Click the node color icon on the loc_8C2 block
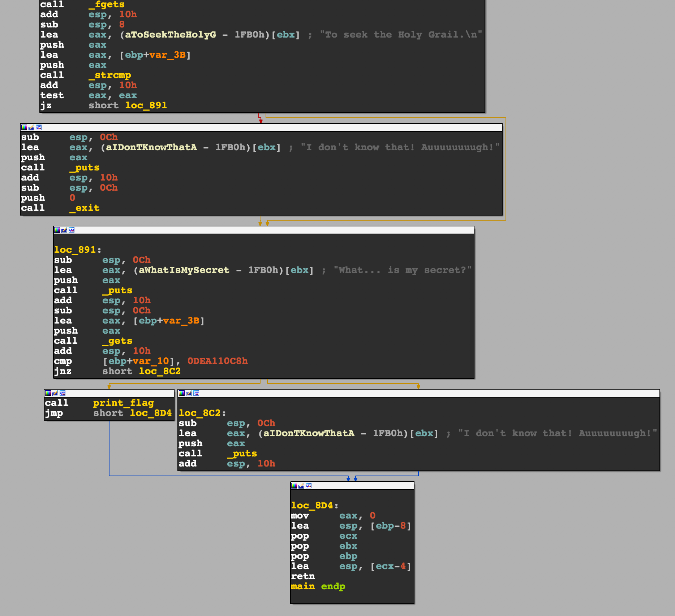Screen dimensions: 675x616 point(182,393)
